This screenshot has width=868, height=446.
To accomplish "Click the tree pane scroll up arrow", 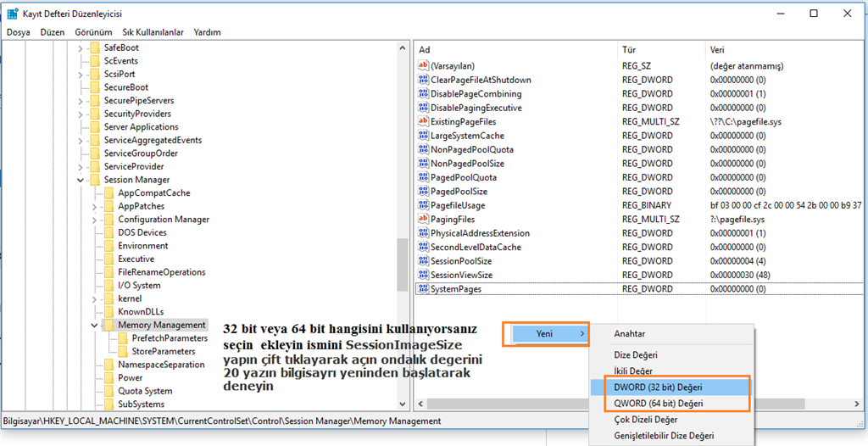I will coord(403,49).
